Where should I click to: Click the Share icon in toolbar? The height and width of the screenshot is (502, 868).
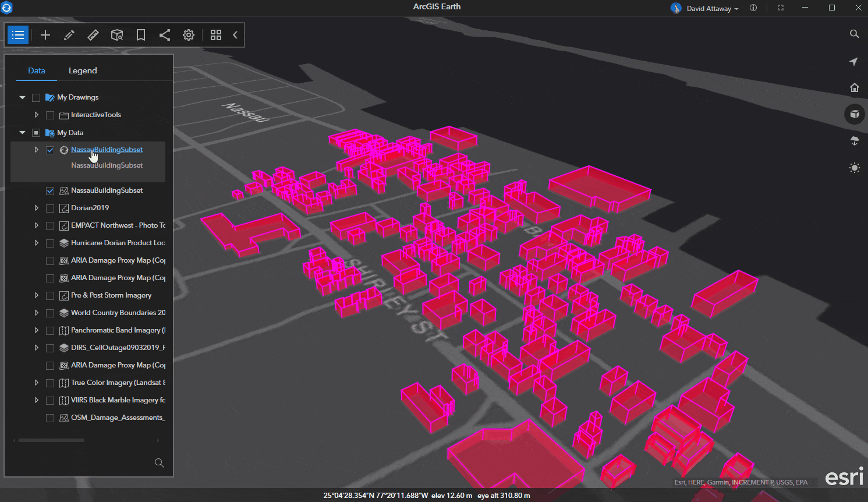pos(165,35)
